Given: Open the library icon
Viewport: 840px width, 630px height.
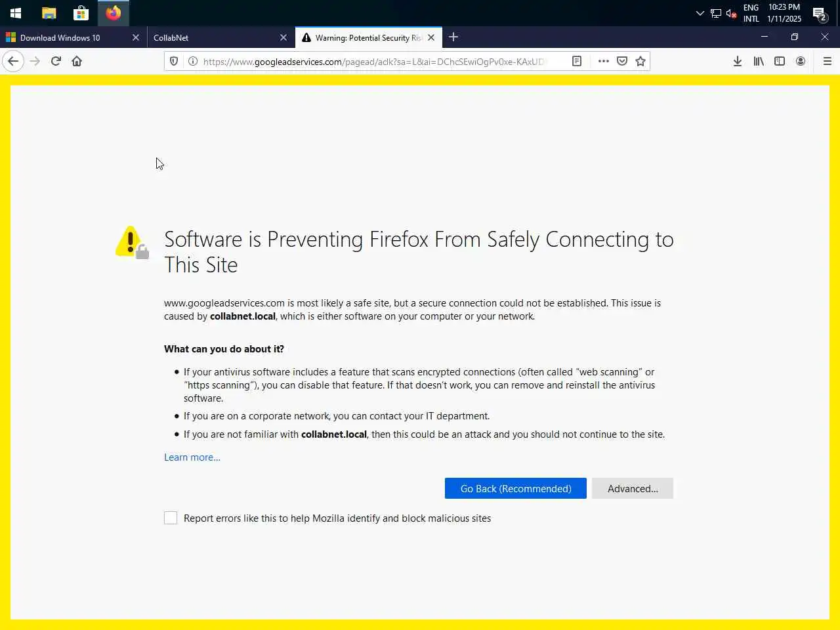Looking at the screenshot, I should coord(759,61).
